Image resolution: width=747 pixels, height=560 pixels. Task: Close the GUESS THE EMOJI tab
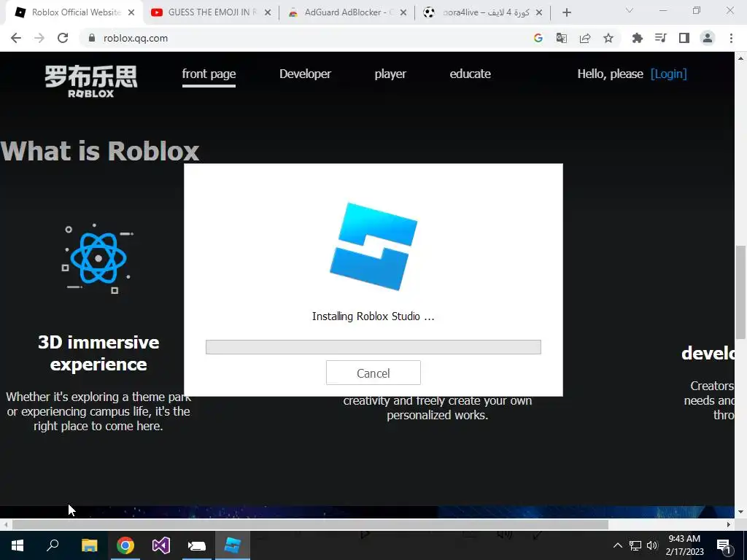tap(268, 12)
